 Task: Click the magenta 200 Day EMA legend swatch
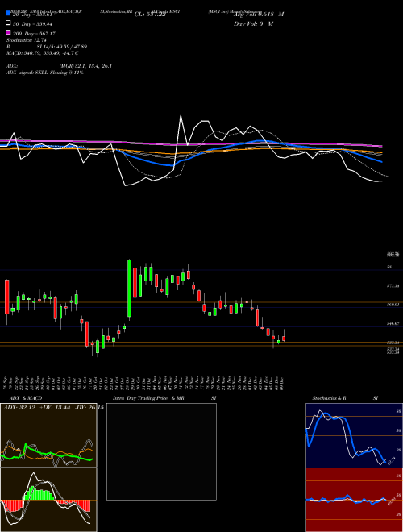pyautogui.click(x=9, y=33)
